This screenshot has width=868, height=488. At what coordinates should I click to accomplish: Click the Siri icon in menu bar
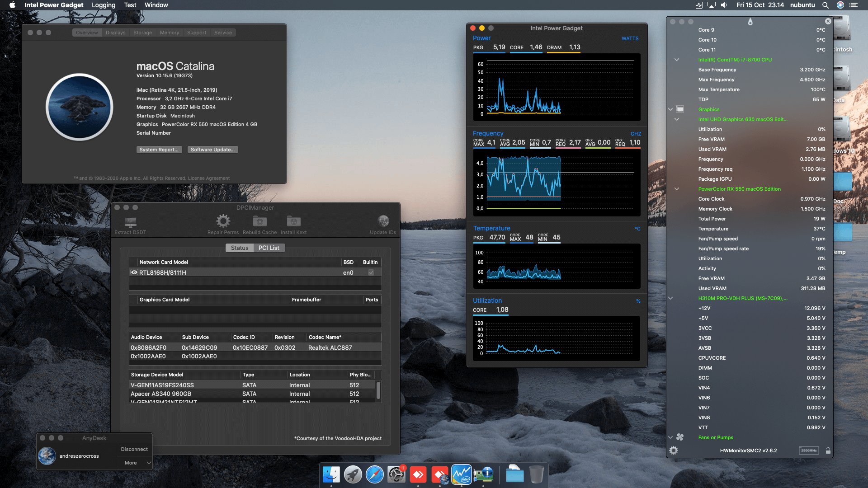(840, 5)
